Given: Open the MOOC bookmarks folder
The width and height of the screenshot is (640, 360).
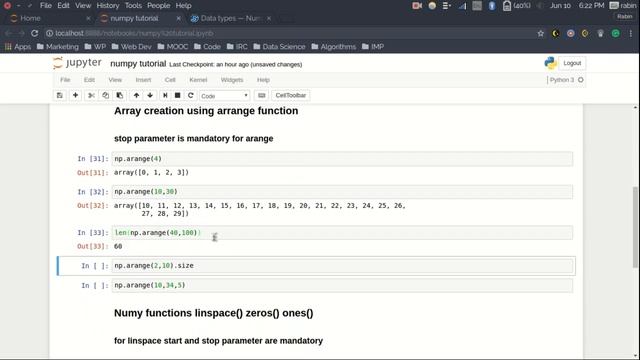Looking at the screenshot, I should (x=173, y=47).
